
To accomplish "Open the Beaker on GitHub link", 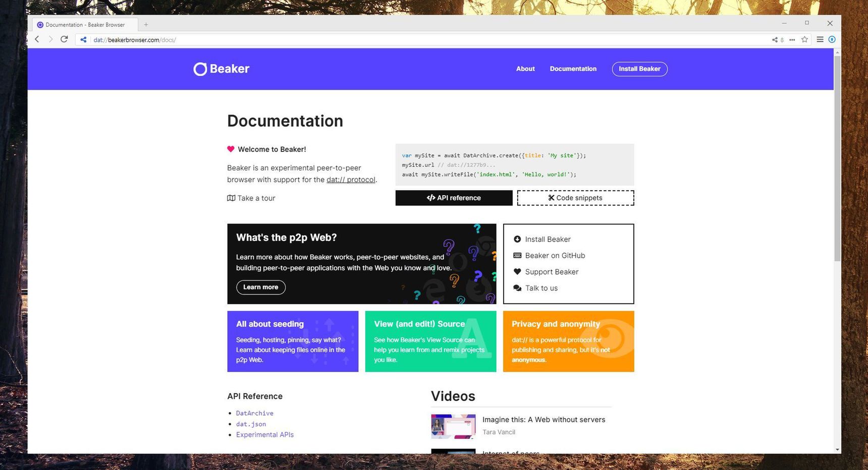I will point(555,255).
